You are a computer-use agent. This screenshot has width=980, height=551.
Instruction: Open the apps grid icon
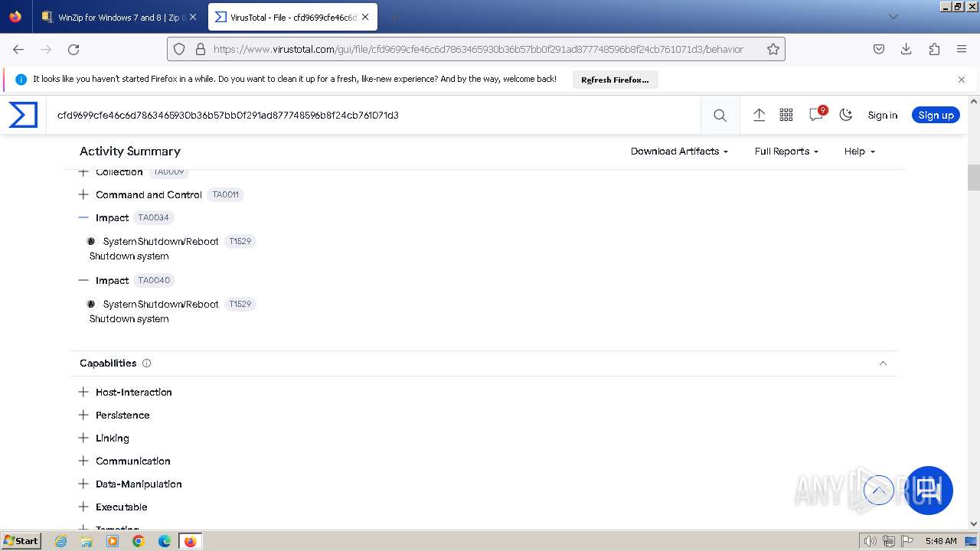786,115
